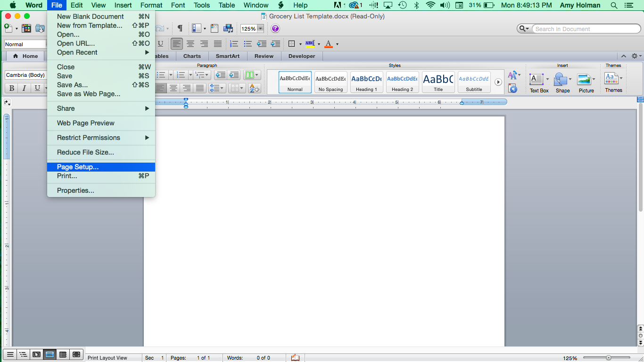The image size is (644, 362).
Task: Expand the Restrict Permissions submenu
Action: (101, 138)
